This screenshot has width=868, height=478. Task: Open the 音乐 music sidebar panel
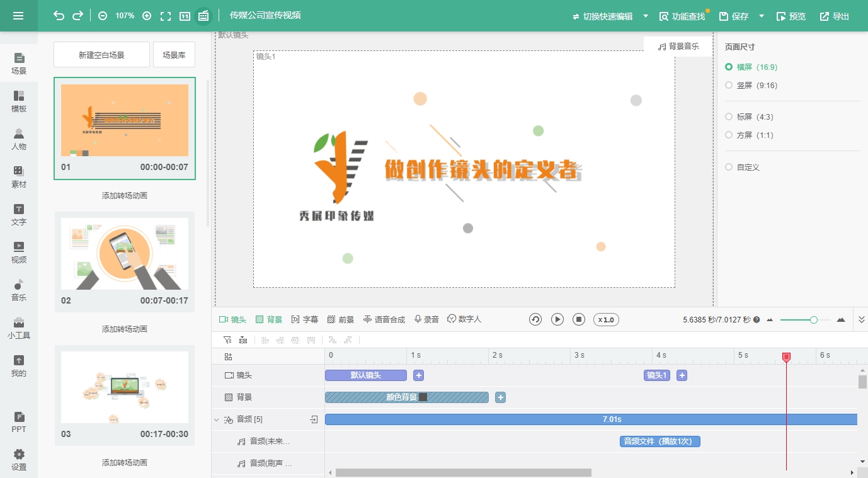[x=19, y=290]
